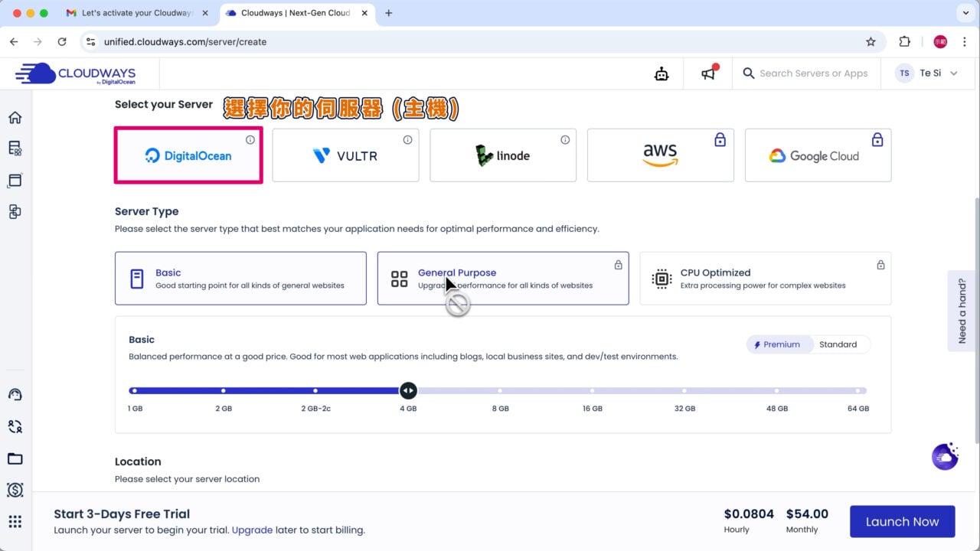Click the info icon on the DigitalOcean card

250,140
